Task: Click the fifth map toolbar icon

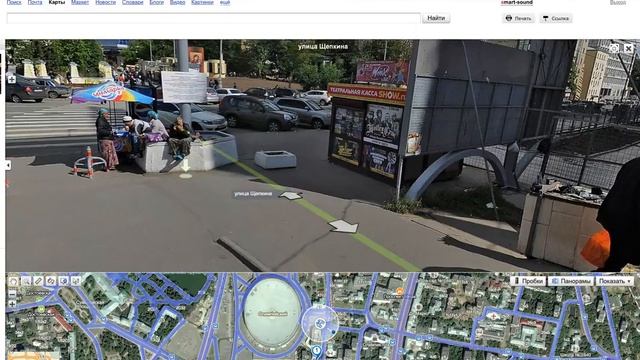Action: click(63, 281)
